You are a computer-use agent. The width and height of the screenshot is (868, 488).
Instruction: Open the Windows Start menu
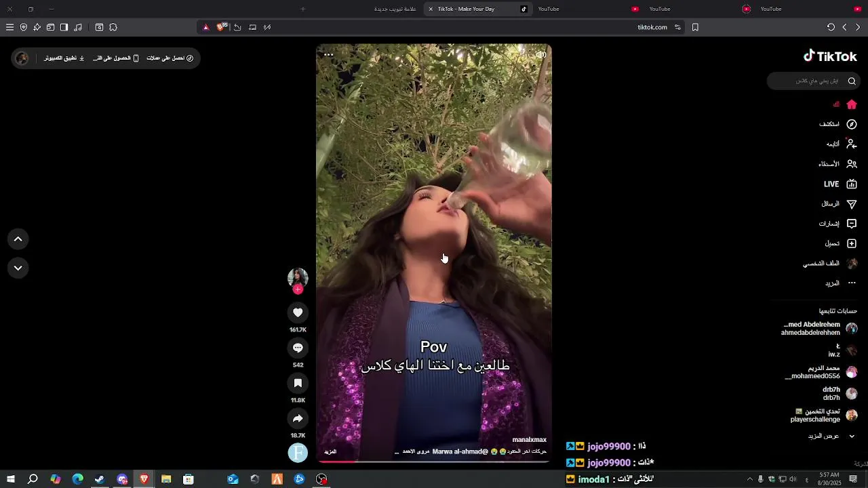click(x=11, y=479)
